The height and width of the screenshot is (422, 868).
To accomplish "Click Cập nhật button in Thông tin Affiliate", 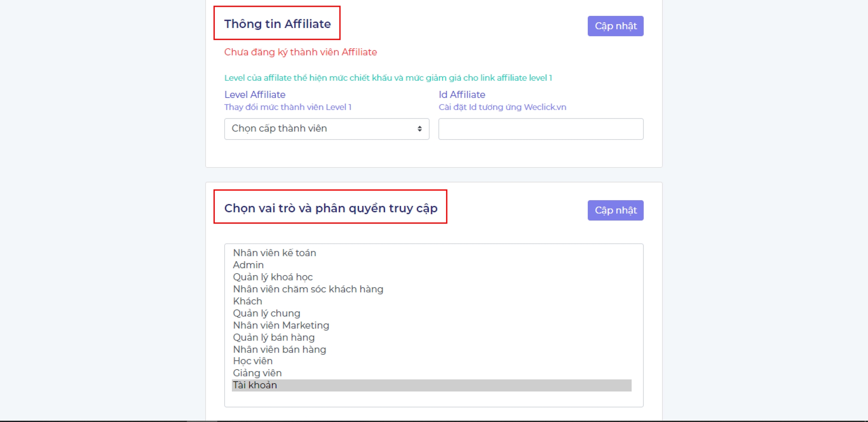I will click(615, 26).
